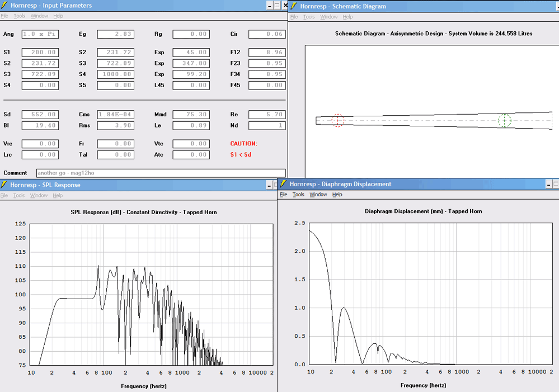Maximize the Input Parameters window
The image size is (559, 392).
tap(278, 6)
